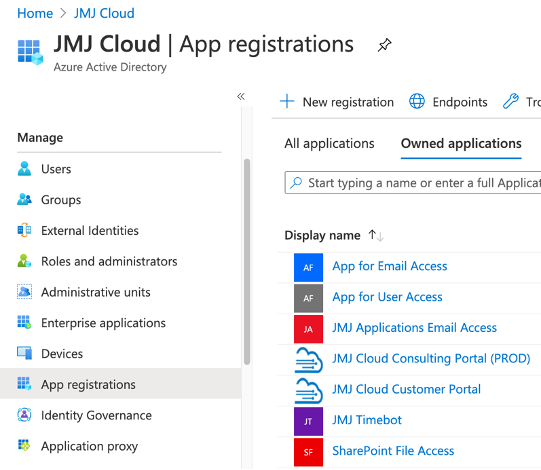
Task: Select the Owned applications tab
Action: pyautogui.click(x=461, y=144)
